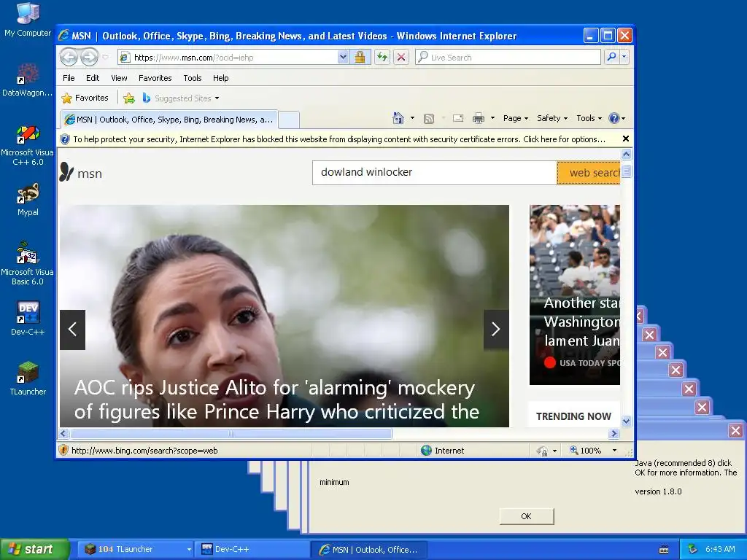The image size is (747, 560).
Task: Expand the address bar URL dropdown
Action: coord(343,58)
